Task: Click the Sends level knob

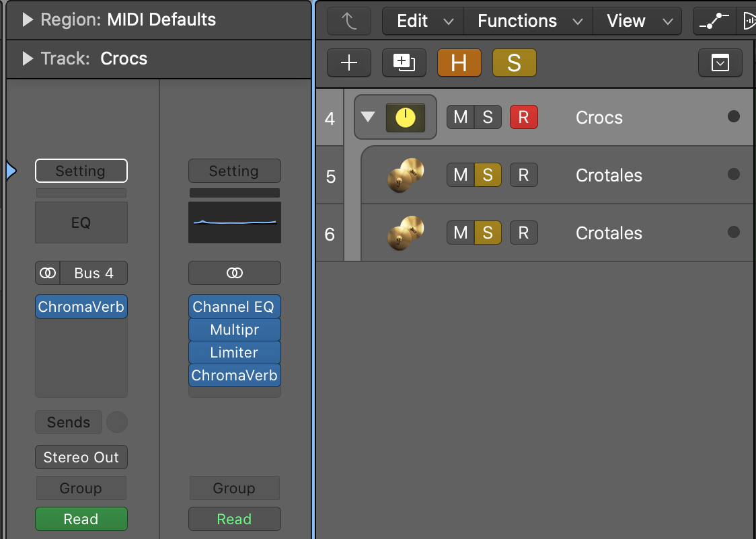Action: [117, 422]
